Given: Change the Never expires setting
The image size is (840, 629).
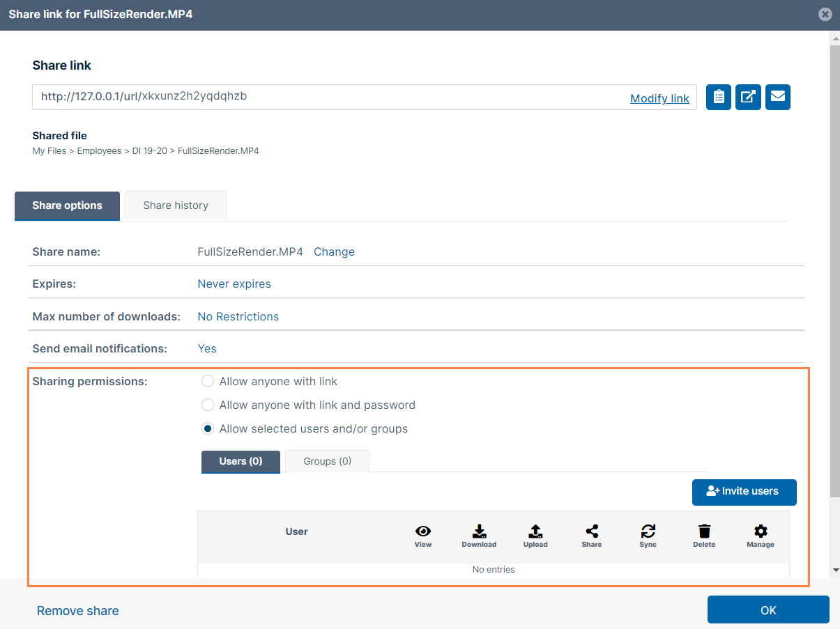Looking at the screenshot, I should [234, 284].
